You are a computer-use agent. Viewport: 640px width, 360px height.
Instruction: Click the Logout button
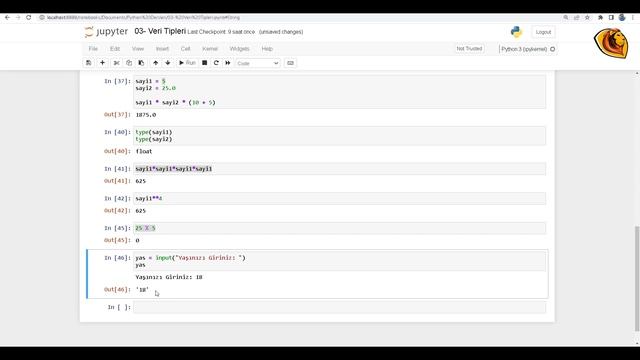pyautogui.click(x=543, y=32)
